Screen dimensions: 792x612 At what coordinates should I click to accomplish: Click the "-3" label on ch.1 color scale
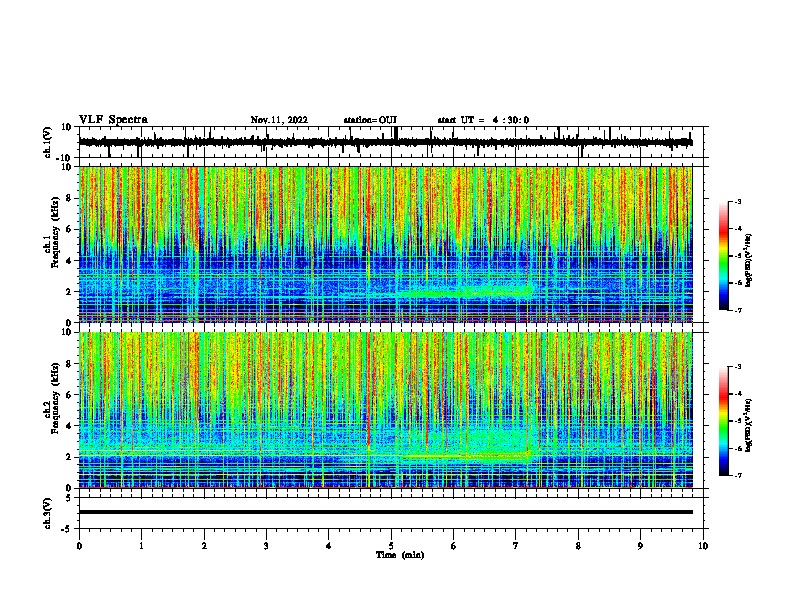pos(737,202)
